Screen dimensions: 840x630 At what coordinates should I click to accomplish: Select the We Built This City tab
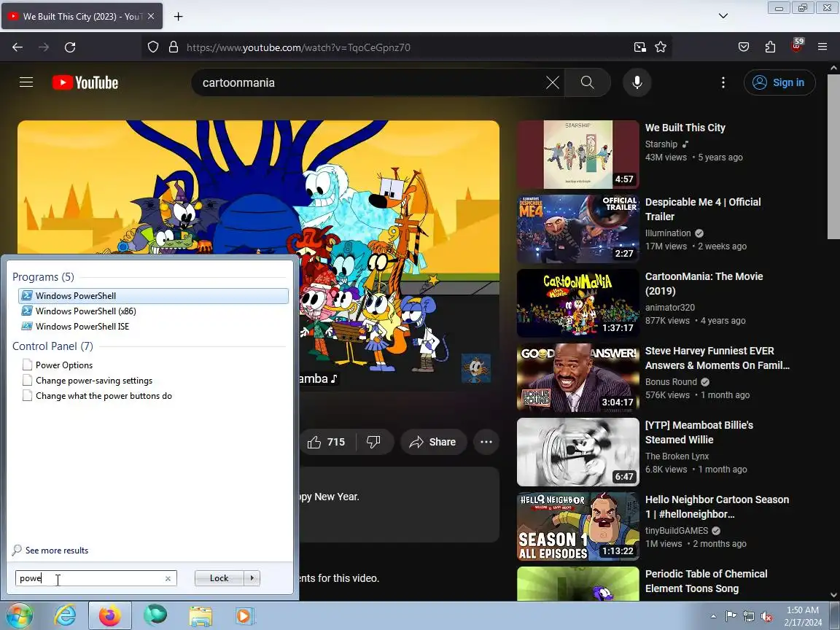(82, 17)
